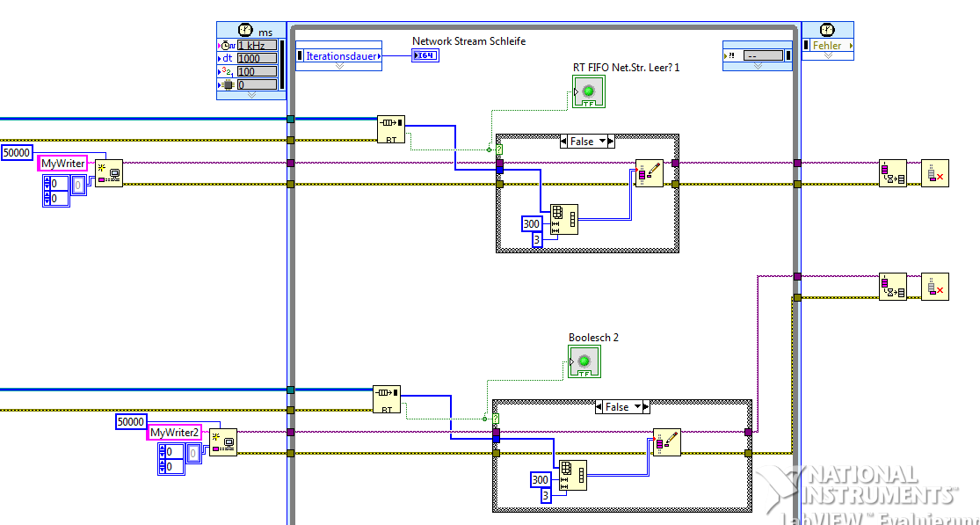Click the dt period terminal icon
This screenshot has height=525, width=980.
[x=226, y=58]
